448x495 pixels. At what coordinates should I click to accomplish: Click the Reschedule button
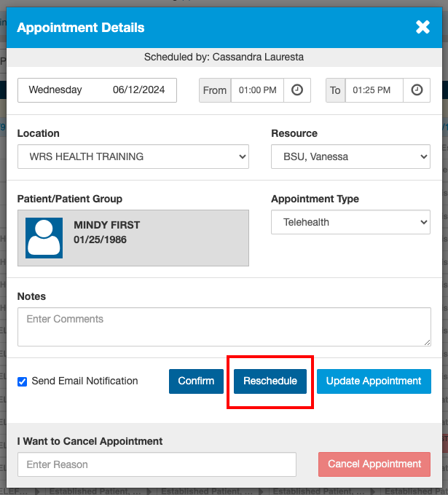pos(270,381)
